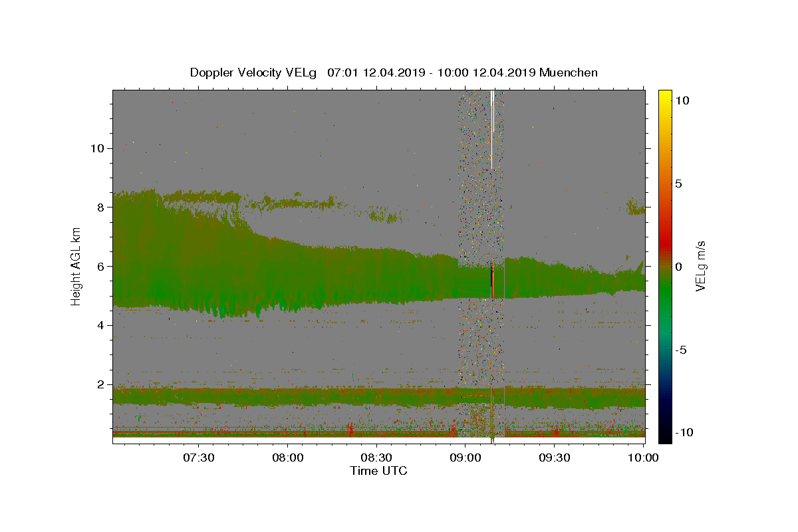This screenshot has width=798, height=532.
Task: Click the location label 'Muenchen' in the title
Action: click(x=569, y=72)
